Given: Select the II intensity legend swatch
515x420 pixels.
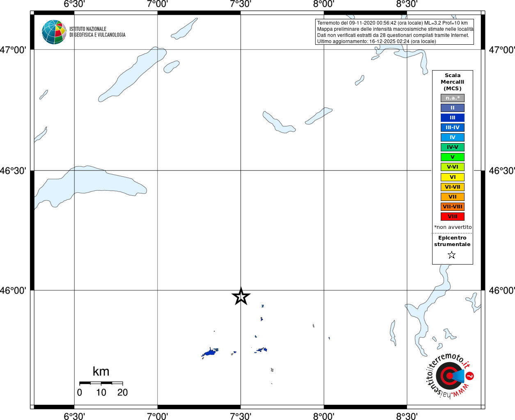Looking at the screenshot, I should (453, 108).
